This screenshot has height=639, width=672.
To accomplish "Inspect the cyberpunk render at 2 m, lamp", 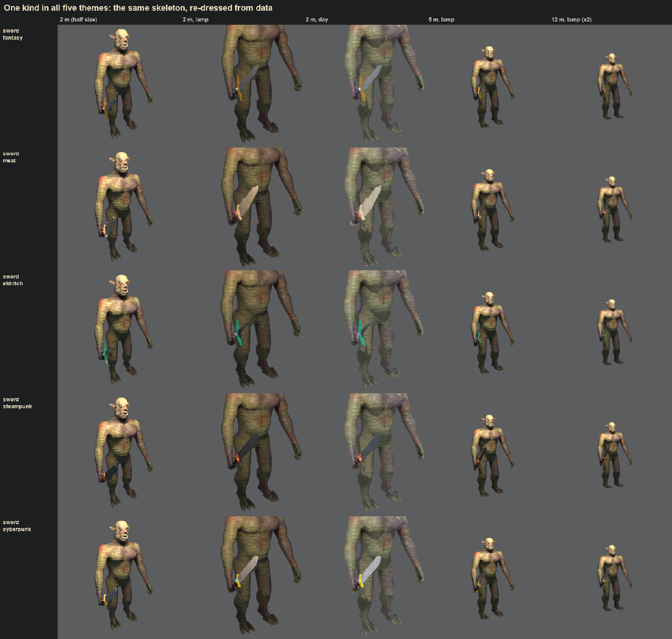I will pyautogui.click(x=242, y=578).
